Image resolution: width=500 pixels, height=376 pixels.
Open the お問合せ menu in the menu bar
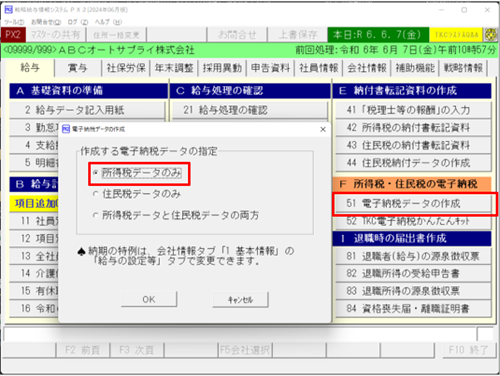tap(46, 22)
